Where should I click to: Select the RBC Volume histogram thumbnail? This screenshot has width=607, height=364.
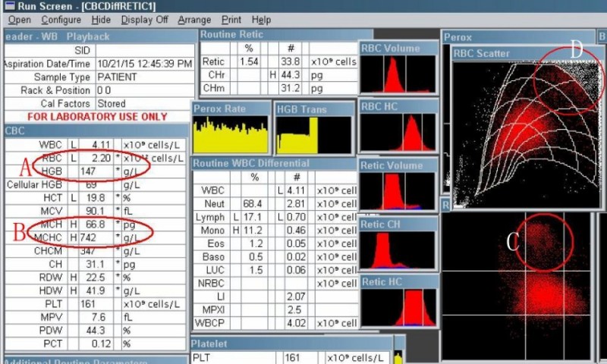point(398,74)
